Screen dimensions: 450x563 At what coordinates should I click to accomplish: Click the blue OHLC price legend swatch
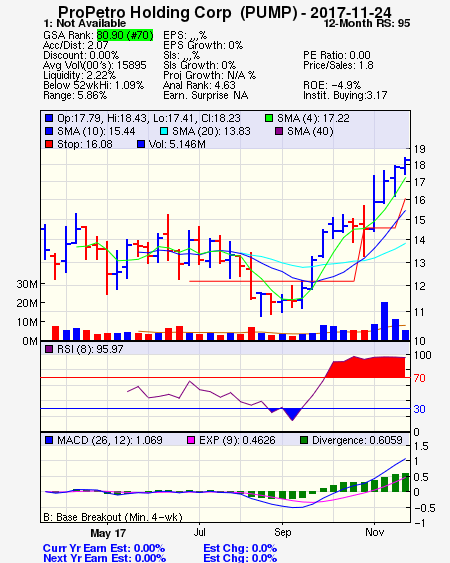(x=49, y=118)
